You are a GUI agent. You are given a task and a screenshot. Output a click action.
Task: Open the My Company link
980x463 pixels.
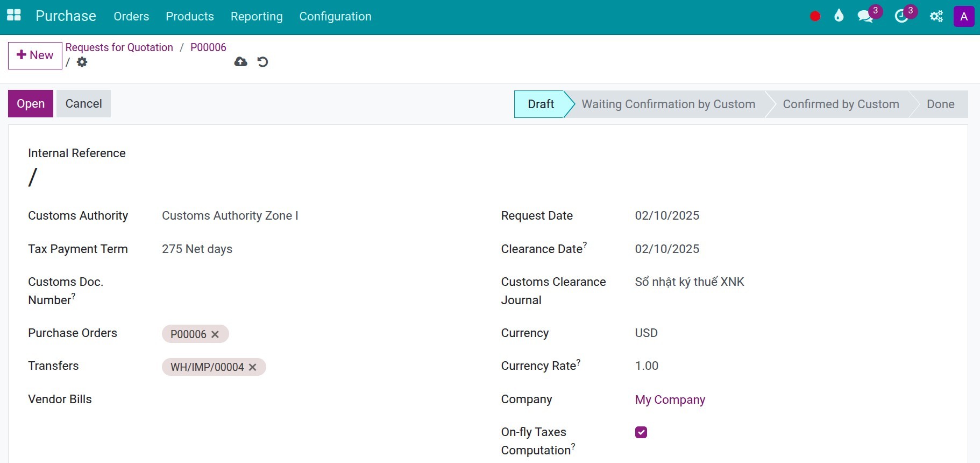coord(670,399)
